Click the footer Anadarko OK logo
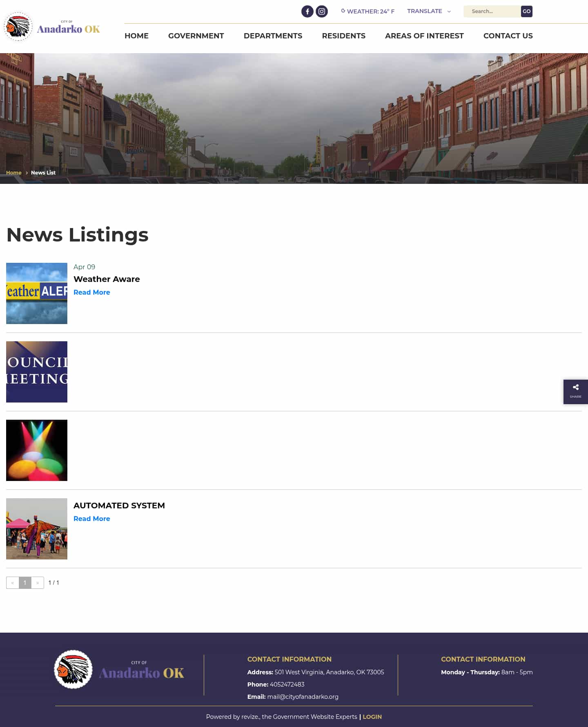The image size is (588, 727). coord(119,669)
